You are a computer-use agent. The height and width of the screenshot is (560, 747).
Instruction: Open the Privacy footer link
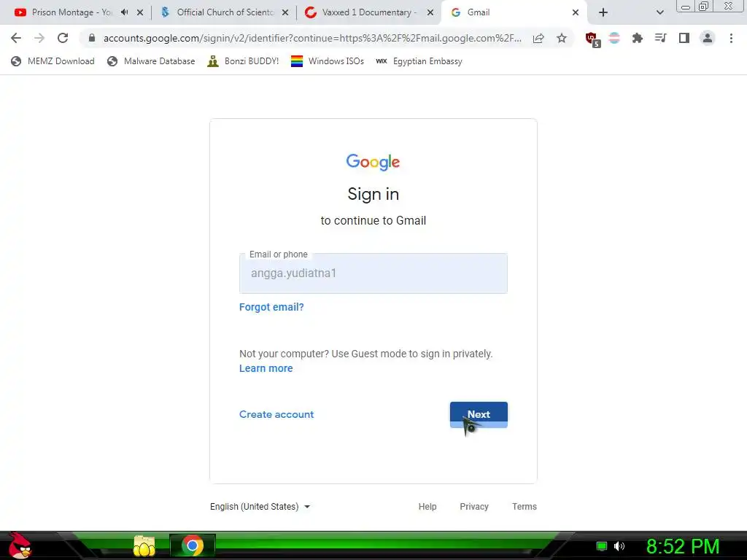pos(474,507)
